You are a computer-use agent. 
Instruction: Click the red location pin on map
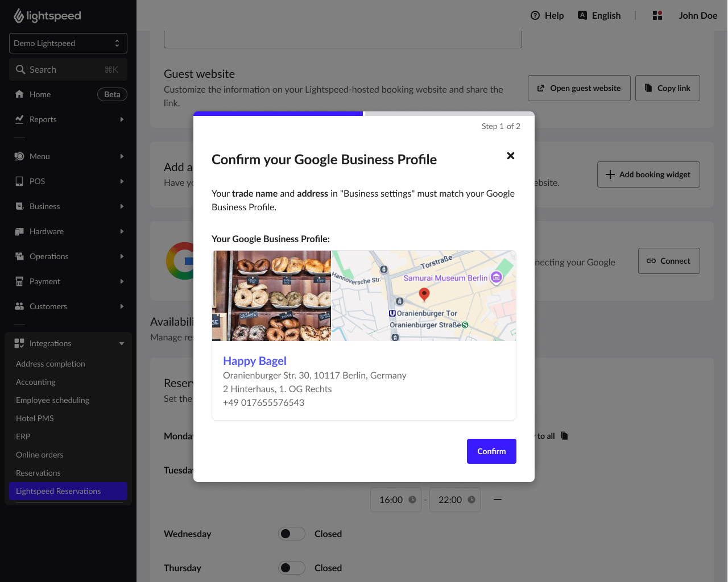click(x=424, y=294)
